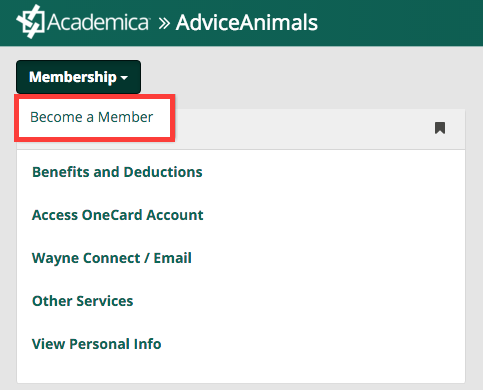Image resolution: width=483 pixels, height=390 pixels.
Task: Open the Other Services link
Action: (82, 301)
